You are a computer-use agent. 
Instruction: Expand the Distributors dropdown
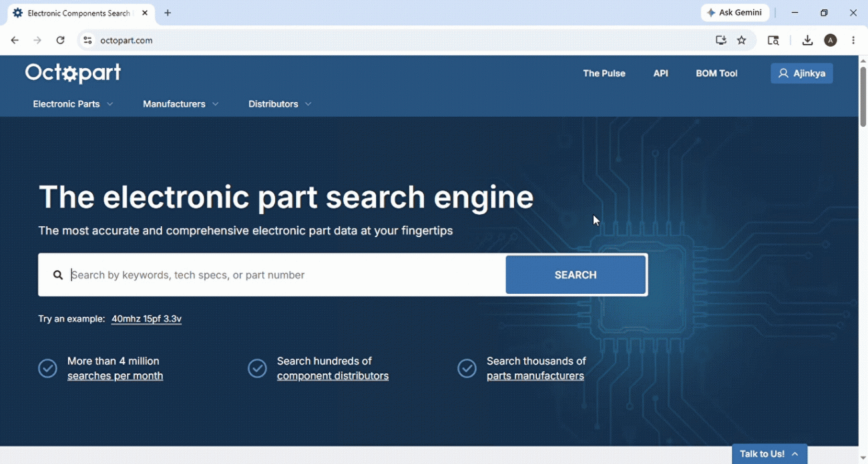pyautogui.click(x=280, y=104)
